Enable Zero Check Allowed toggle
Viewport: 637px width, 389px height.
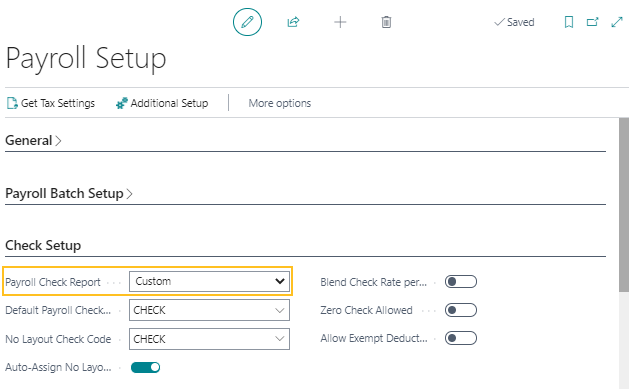coord(461,310)
